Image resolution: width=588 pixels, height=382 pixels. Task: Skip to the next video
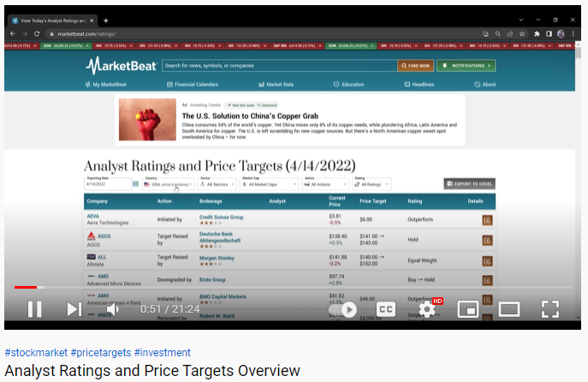click(74, 309)
